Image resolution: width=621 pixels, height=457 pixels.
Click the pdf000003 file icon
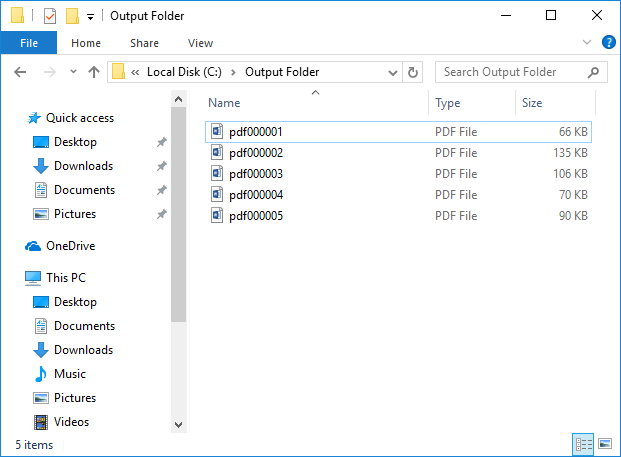217,174
